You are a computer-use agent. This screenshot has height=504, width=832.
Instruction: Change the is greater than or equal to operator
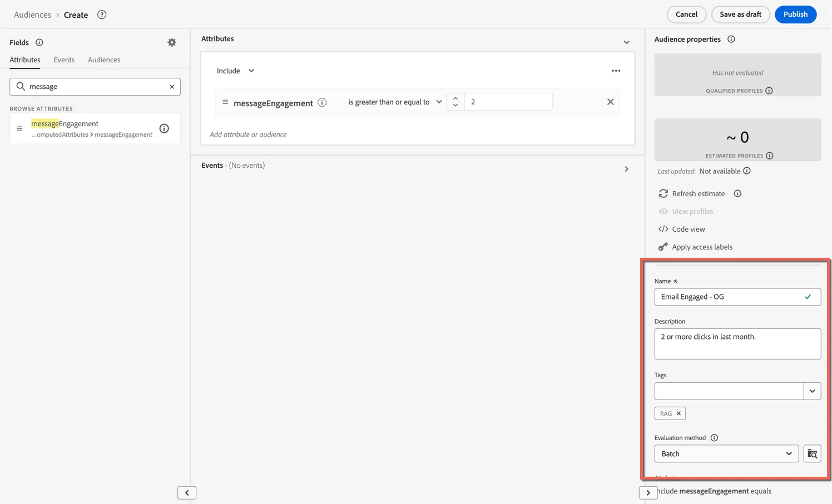tap(395, 102)
